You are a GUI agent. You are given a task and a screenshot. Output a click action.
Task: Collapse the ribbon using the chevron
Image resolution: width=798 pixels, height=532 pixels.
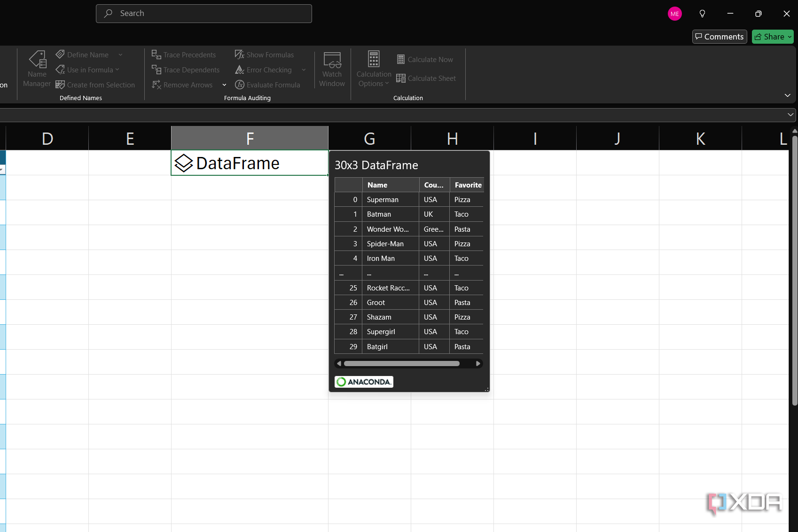click(788, 95)
